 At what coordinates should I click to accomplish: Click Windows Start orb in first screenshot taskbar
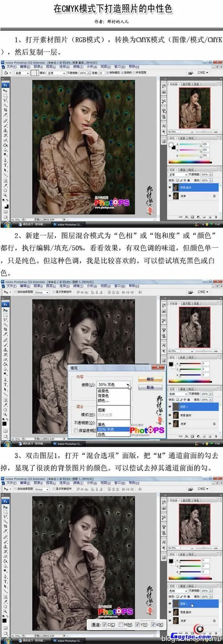pos(7,224)
